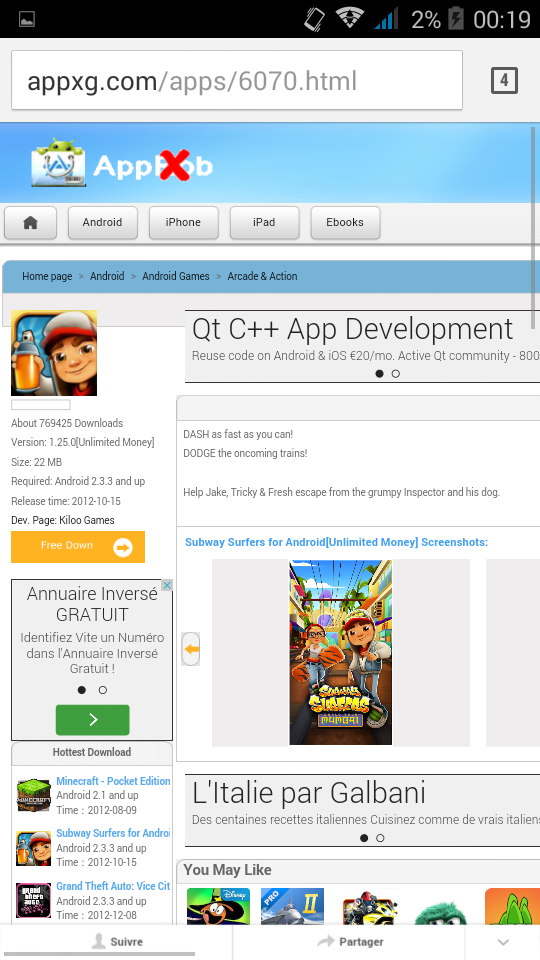The height and width of the screenshot is (960, 540).
Task: Tap the Suivre button
Action: click(x=116, y=942)
